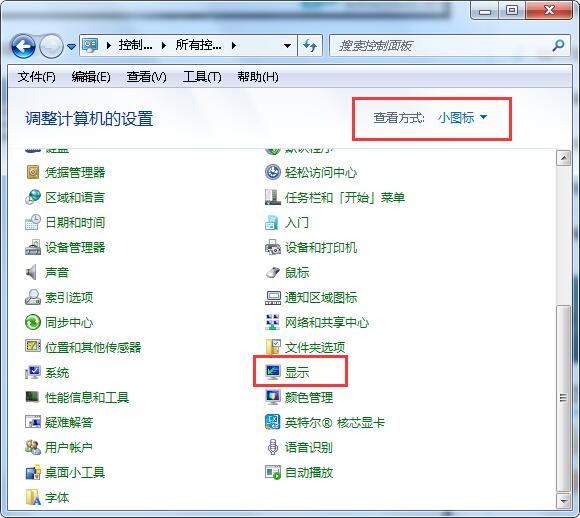Open the 工具(T) menu
Screen dimensions: 580x518
(x=202, y=77)
